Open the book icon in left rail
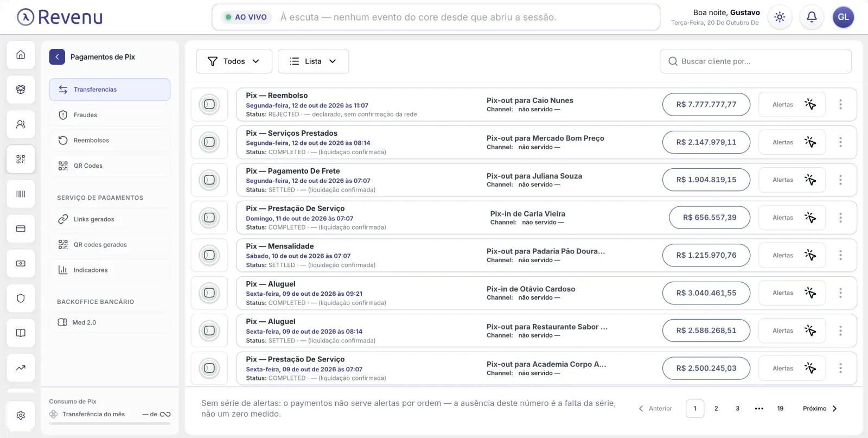The image size is (868, 438). [21, 333]
